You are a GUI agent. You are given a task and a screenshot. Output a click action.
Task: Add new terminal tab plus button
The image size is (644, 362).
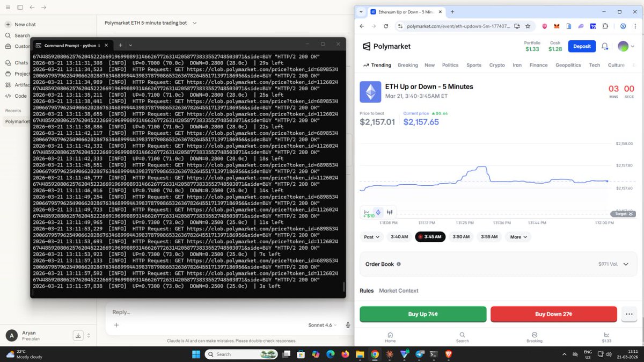(x=121, y=45)
